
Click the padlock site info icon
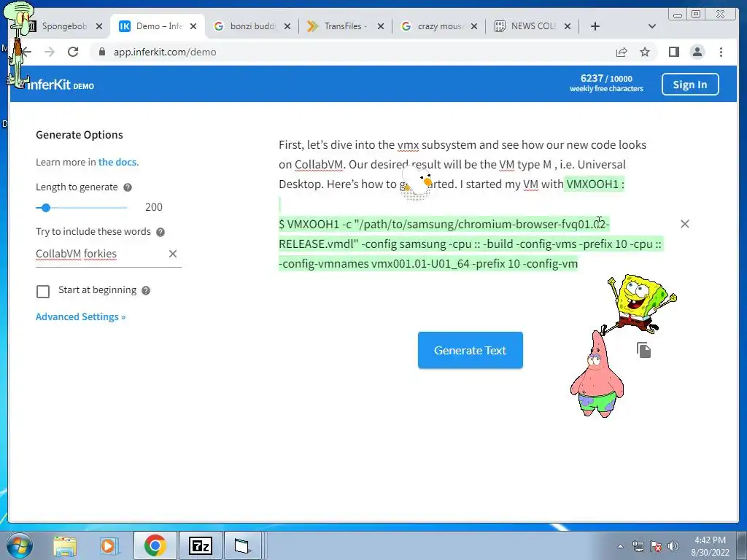point(101,52)
